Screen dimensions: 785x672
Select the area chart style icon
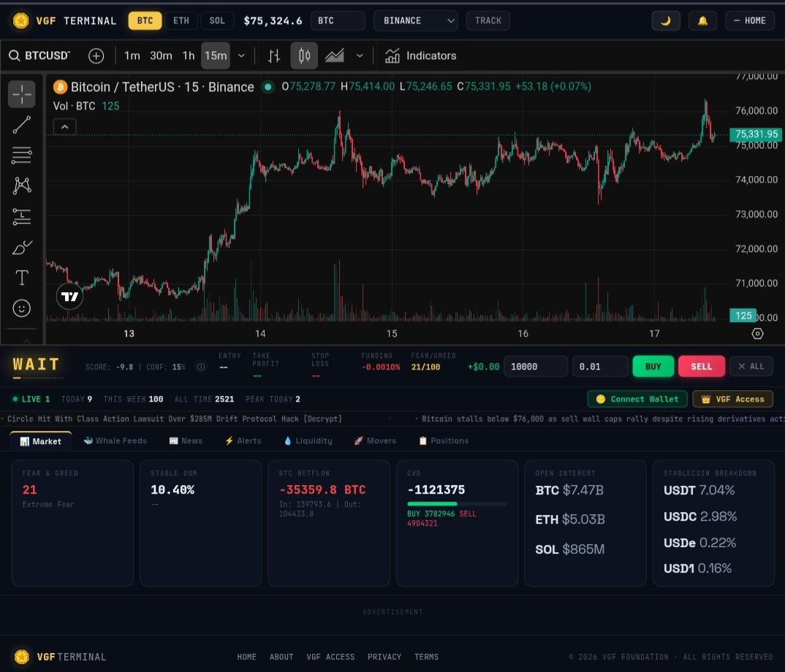pyautogui.click(x=335, y=56)
